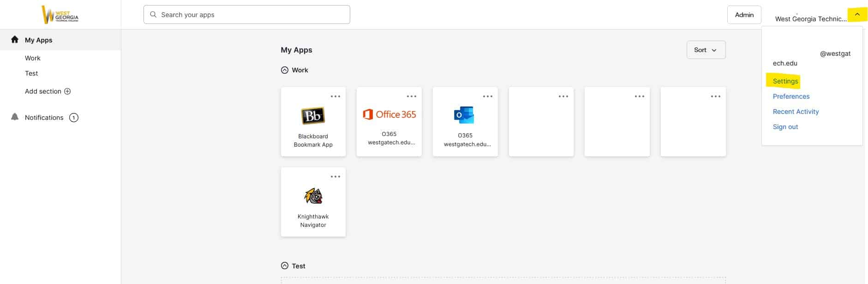Screen dimensions: 868x284
Task: Click the notification count badge
Action: 74,118
